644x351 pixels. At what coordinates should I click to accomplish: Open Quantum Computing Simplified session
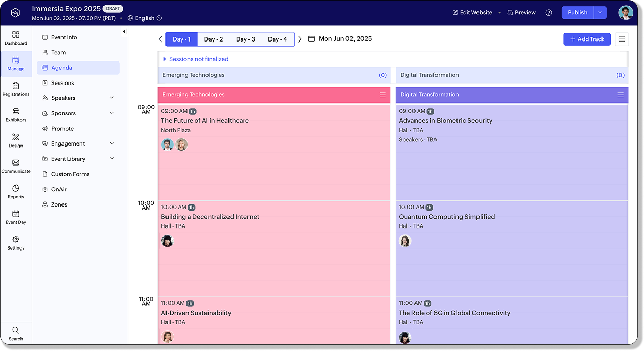(x=447, y=217)
